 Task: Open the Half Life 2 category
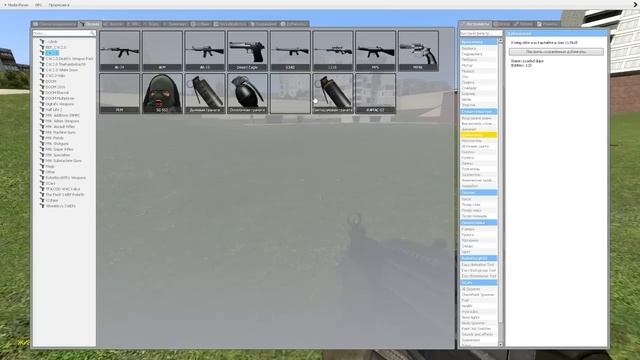pos(53,110)
